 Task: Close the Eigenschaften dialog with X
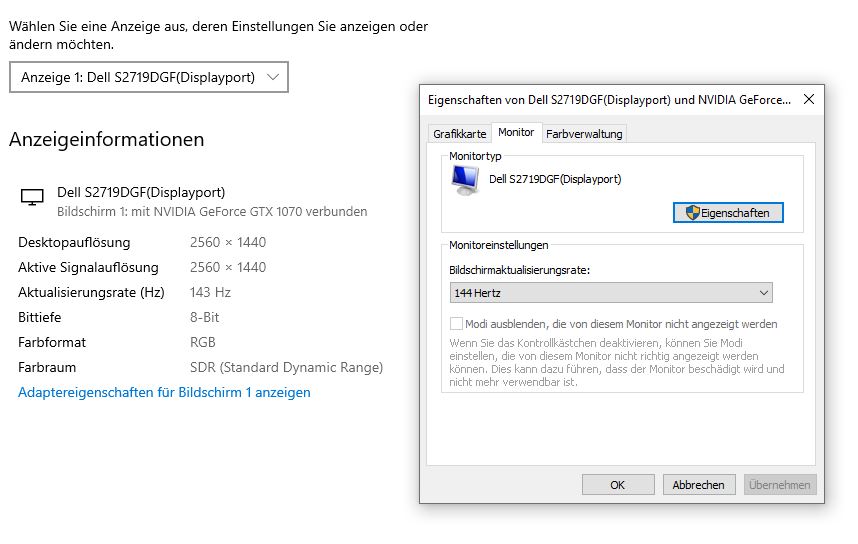[809, 99]
